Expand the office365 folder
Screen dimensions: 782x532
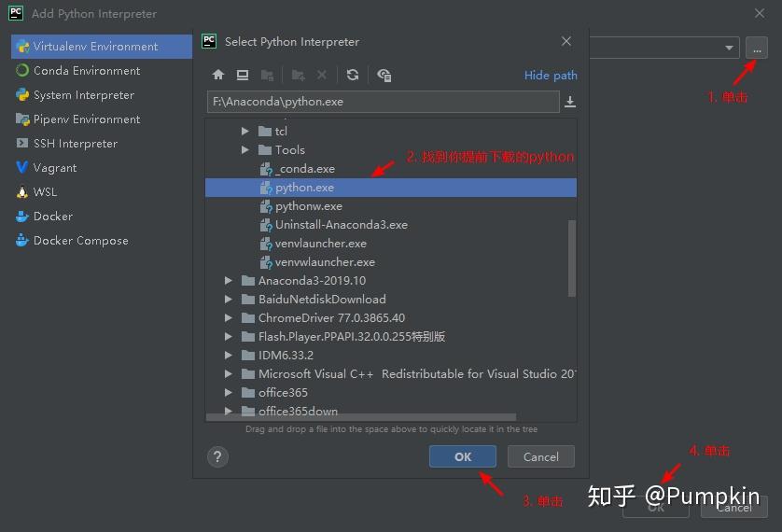228,392
